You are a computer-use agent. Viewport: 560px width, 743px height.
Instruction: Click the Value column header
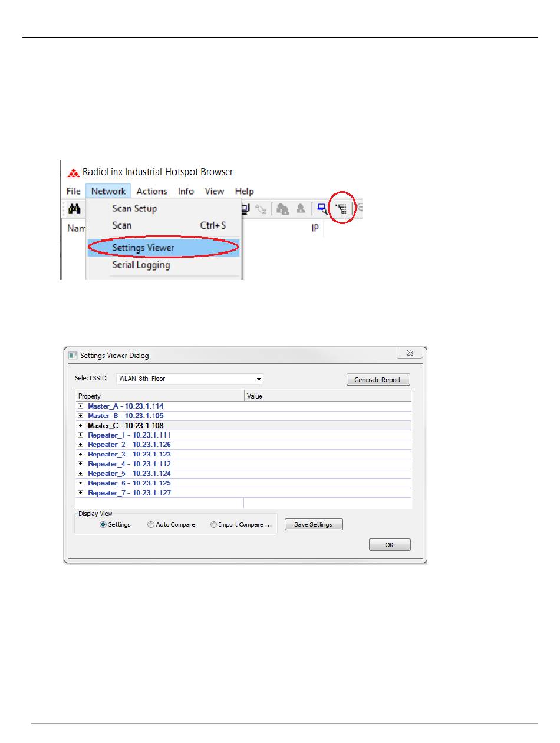pyautogui.click(x=328, y=396)
